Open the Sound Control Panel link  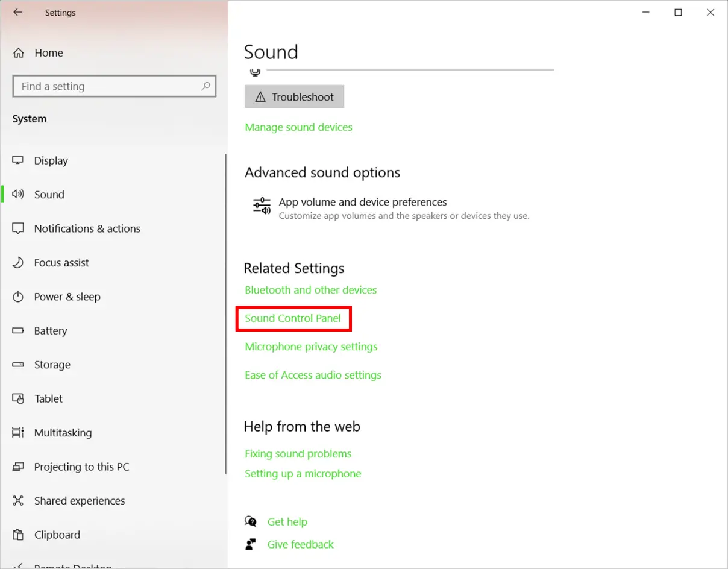pos(293,318)
